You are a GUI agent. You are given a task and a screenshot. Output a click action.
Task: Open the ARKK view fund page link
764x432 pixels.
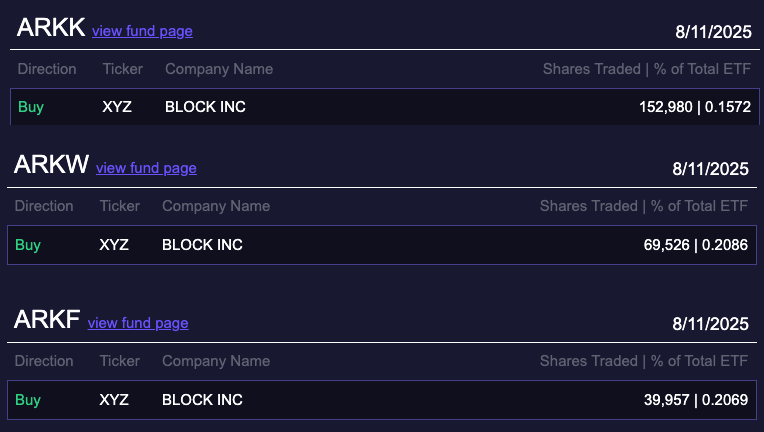point(142,31)
